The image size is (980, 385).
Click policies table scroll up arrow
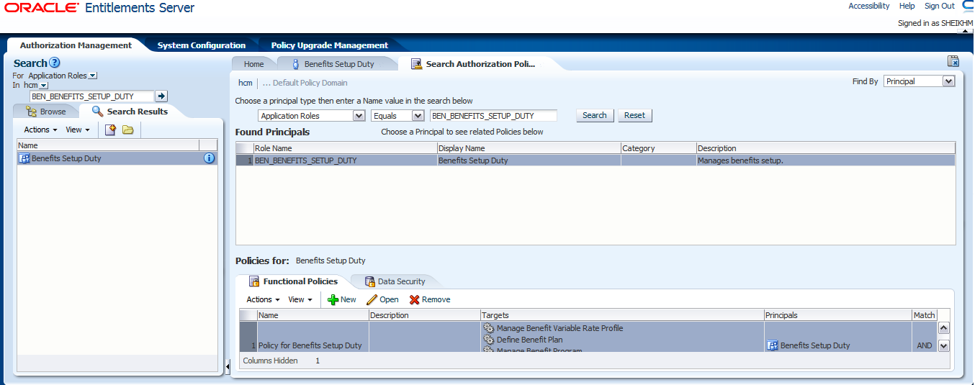(x=944, y=327)
